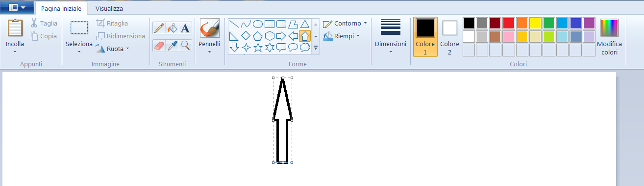Pick the Right triangle shape
The width and height of the screenshot is (644, 186).
coord(234,36)
